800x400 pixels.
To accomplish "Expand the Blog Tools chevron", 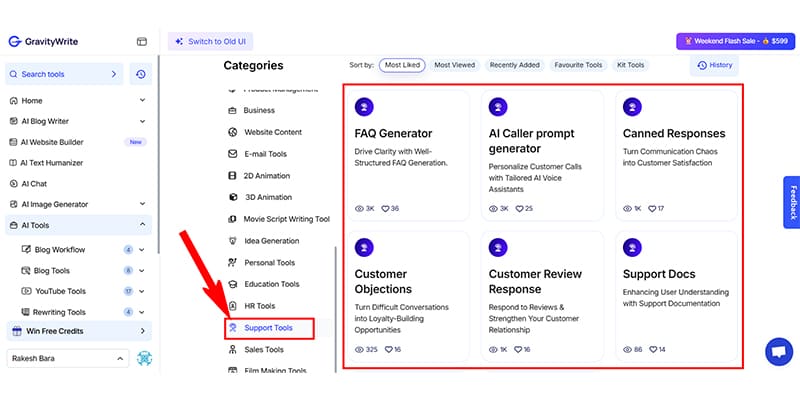I will pos(141,270).
